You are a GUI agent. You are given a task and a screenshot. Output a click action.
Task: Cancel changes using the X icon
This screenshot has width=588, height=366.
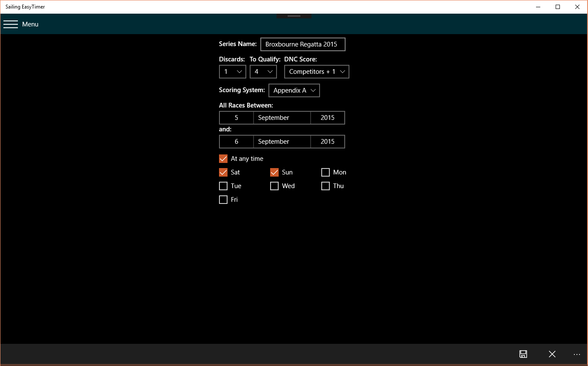tap(552, 354)
